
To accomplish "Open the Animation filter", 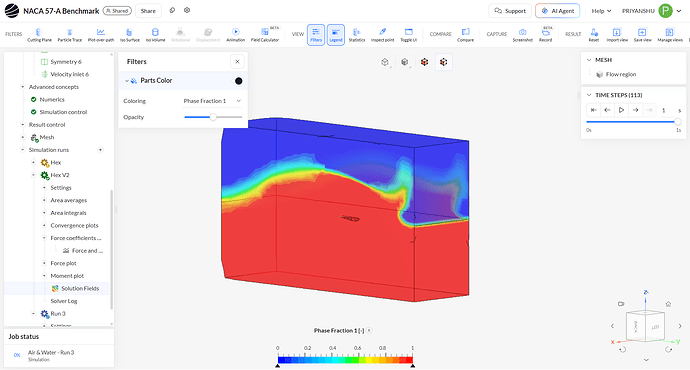I will pyautogui.click(x=235, y=35).
